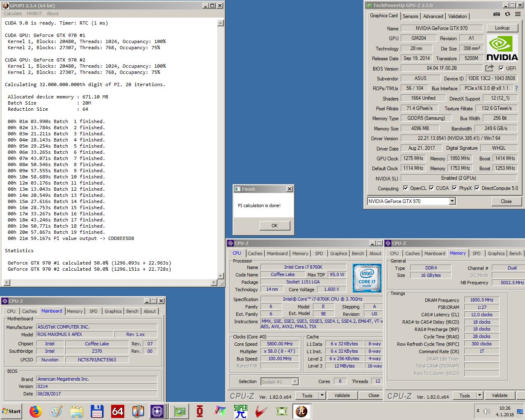Expand Tools dropdown arrow in CPU-Z Memory window
The height and width of the screenshot is (420, 525).
pos(479,395)
